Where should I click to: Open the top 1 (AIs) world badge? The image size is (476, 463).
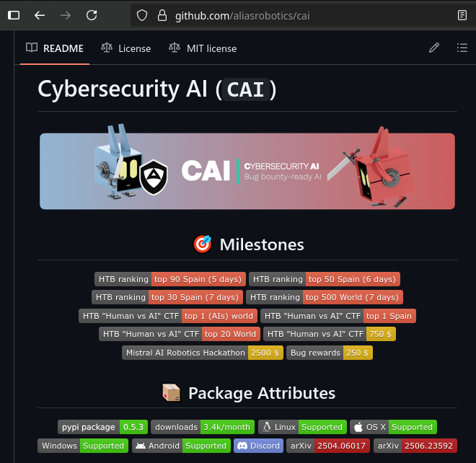point(168,316)
